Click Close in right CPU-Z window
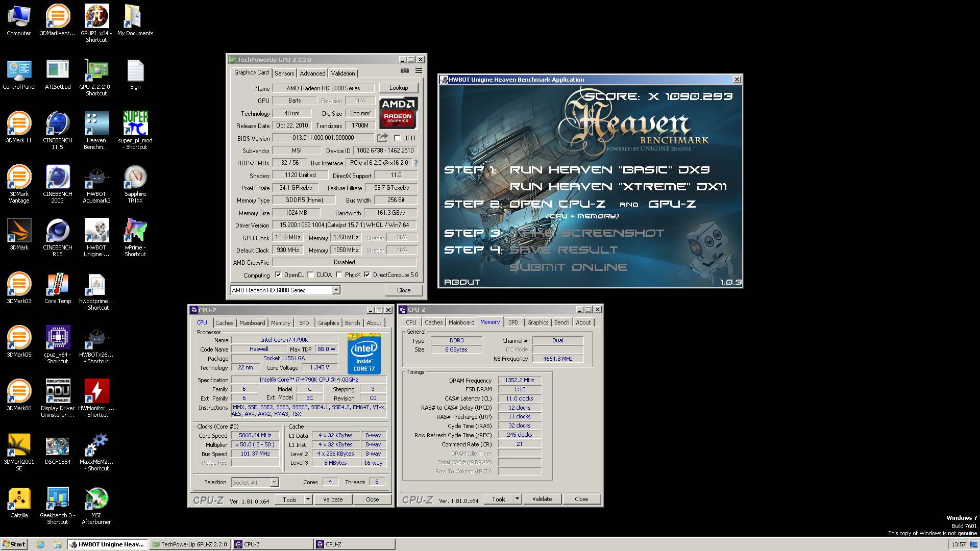The image size is (980, 551). (x=581, y=499)
